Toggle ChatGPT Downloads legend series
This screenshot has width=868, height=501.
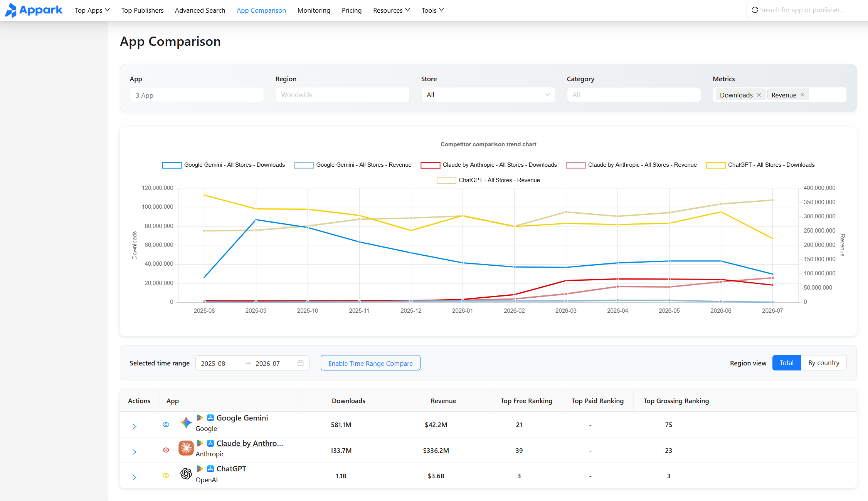(760, 165)
